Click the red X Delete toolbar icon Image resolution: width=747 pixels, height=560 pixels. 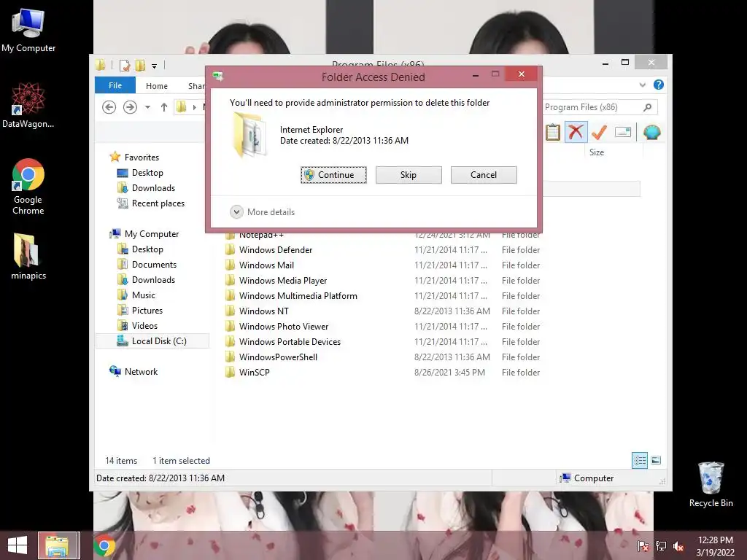pyautogui.click(x=576, y=132)
